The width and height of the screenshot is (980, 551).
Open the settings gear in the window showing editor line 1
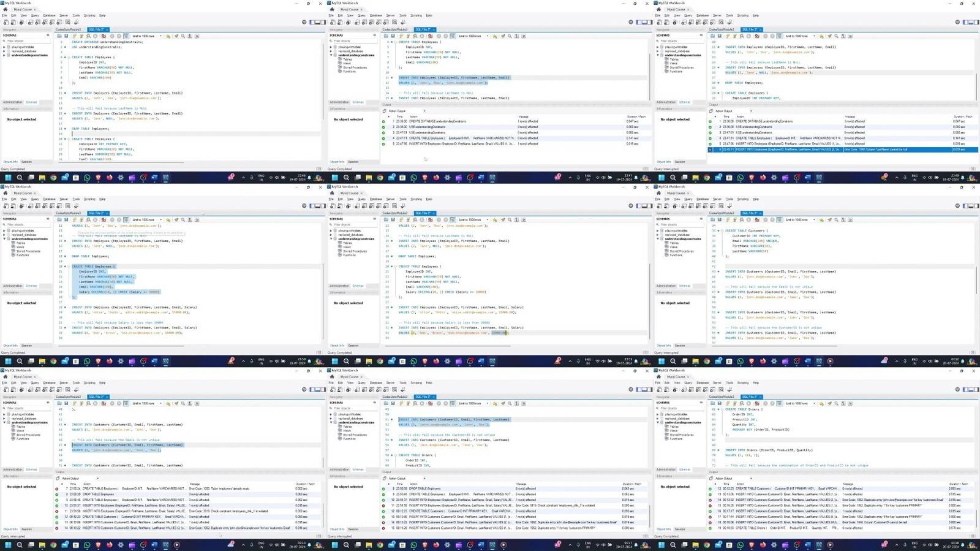[304, 22]
